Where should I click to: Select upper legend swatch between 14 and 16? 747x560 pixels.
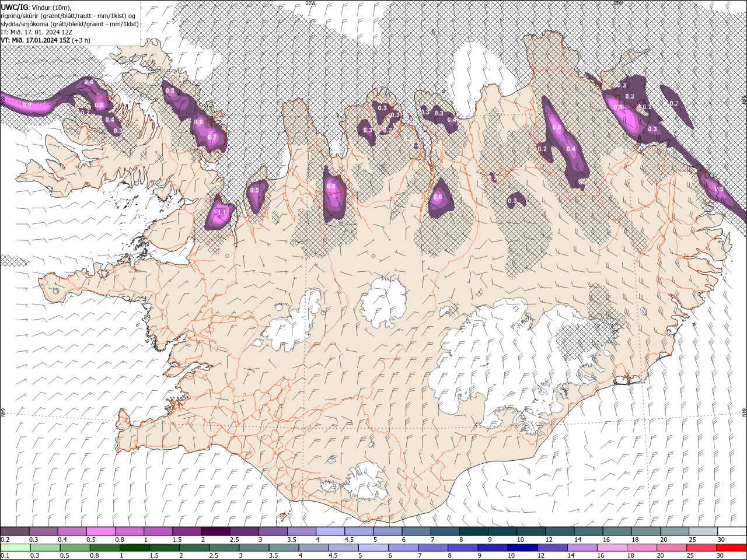point(588,531)
